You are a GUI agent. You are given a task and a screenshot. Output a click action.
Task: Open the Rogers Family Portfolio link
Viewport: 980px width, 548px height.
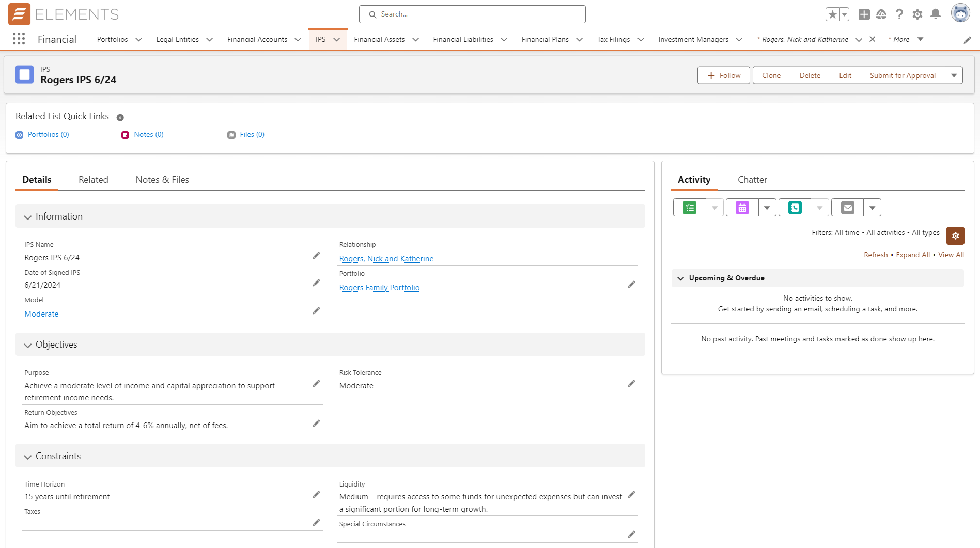pyautogui.click(x=379, y=288)
